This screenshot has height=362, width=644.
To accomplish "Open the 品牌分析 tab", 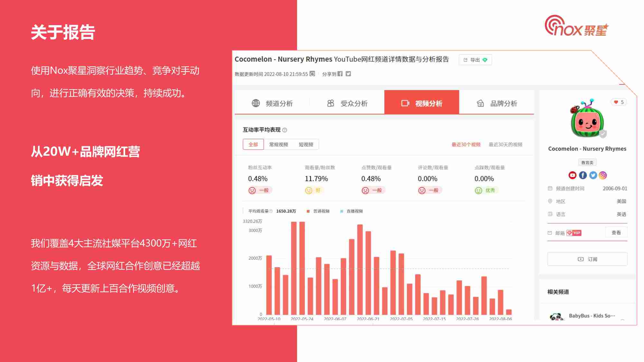I will 497,103.
